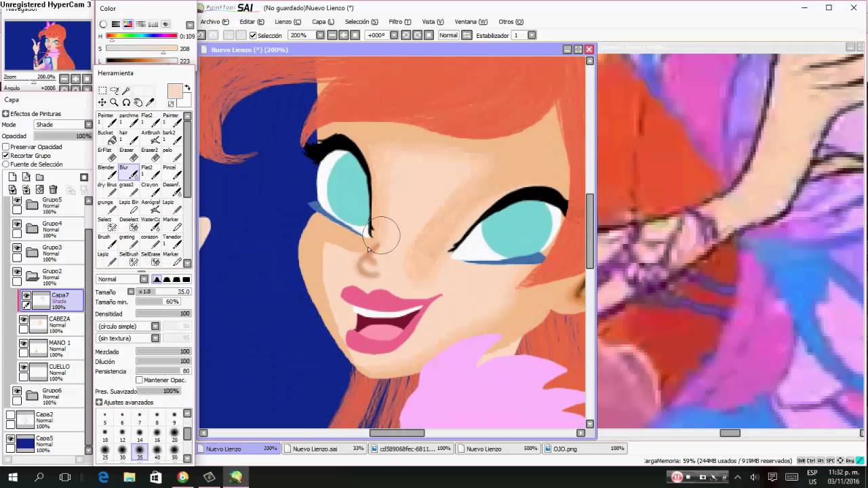Pick the flat square brush edge shape
This screenshot has height=488, width=868.
(186, 279)
